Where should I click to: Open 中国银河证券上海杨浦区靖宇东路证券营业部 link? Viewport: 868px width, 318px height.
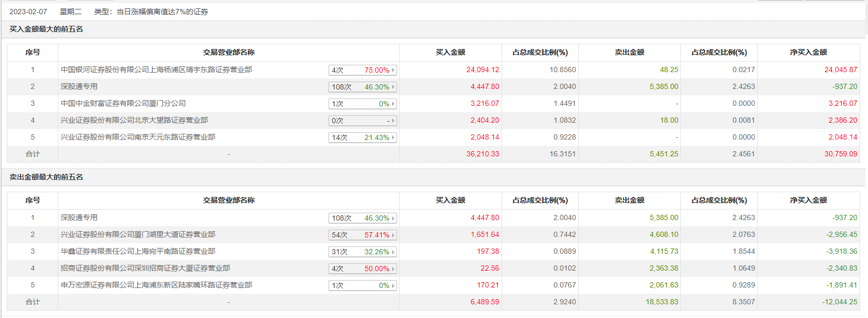[x=156, y=69]
